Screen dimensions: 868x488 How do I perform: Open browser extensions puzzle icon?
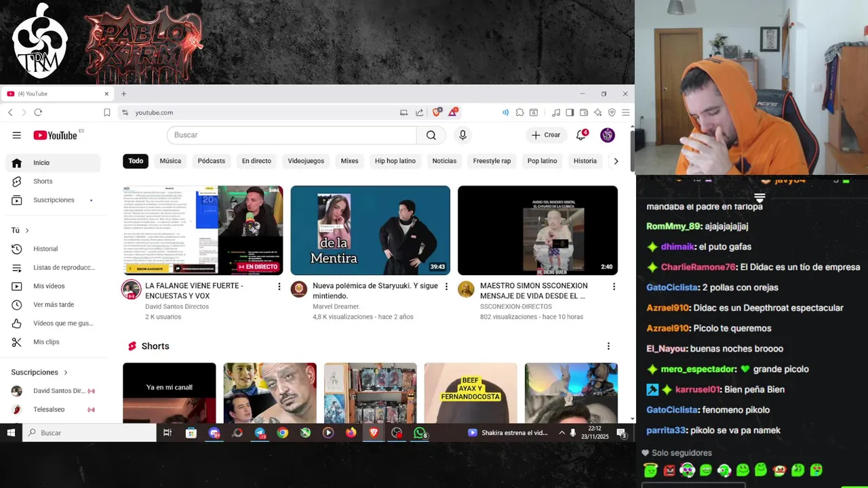(x=519, y=113)
